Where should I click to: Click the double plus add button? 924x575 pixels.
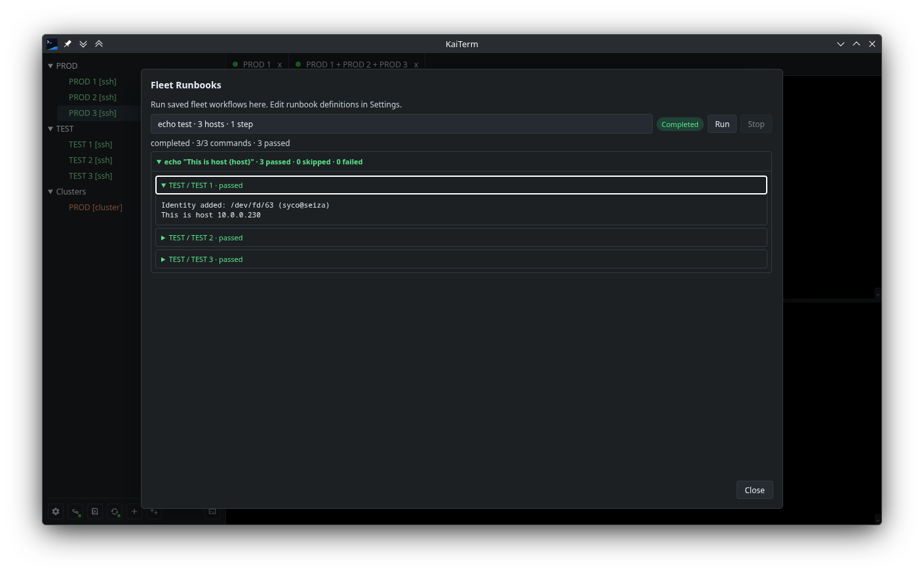tap(154, 511)
